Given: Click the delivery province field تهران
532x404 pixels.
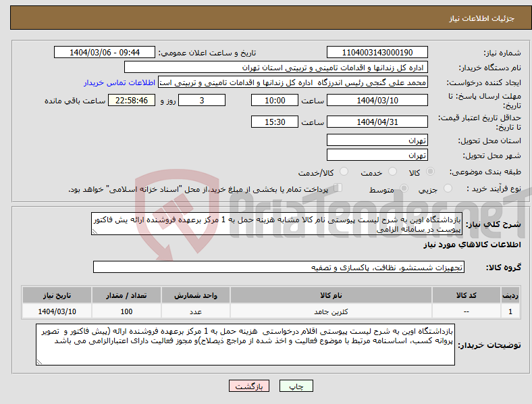Looking at the screenshot, I should click(377, 140).
